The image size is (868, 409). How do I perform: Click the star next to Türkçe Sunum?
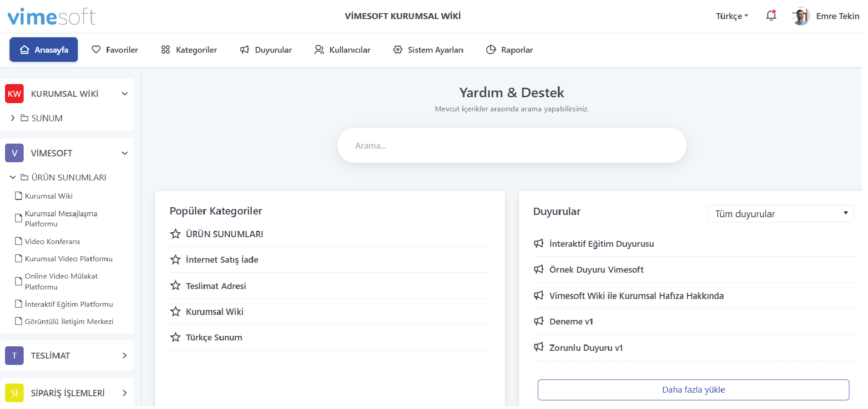coord(175,337)
